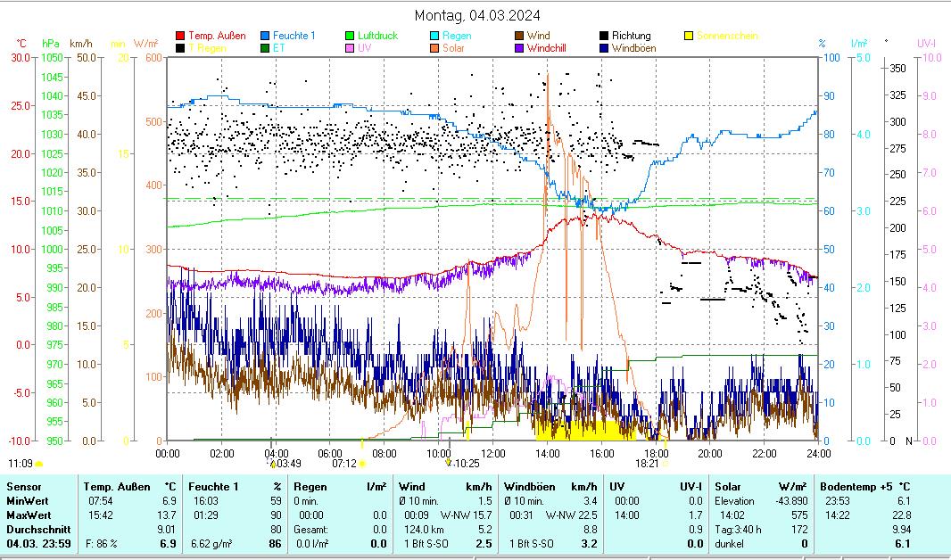This screenshot has height=560, width=951.
Task: Click the red Temp. Außen legend swatch
Action: pyautogui.click(x=181, y=37)
